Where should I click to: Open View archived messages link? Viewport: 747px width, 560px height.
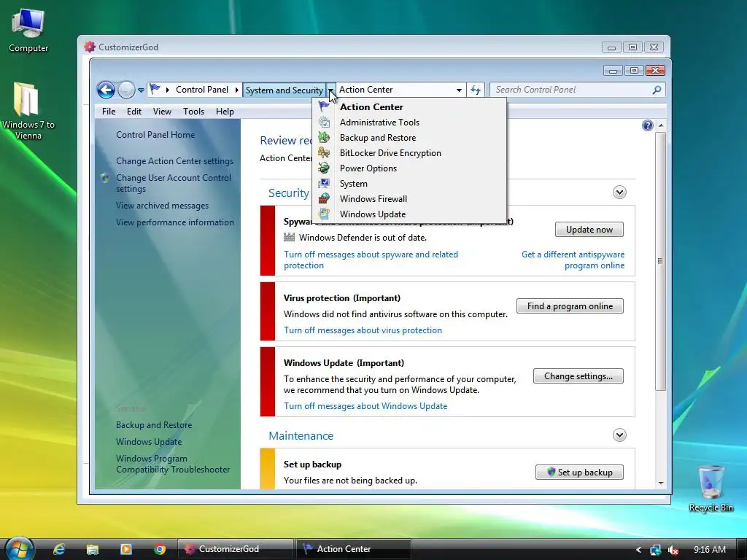162,206
